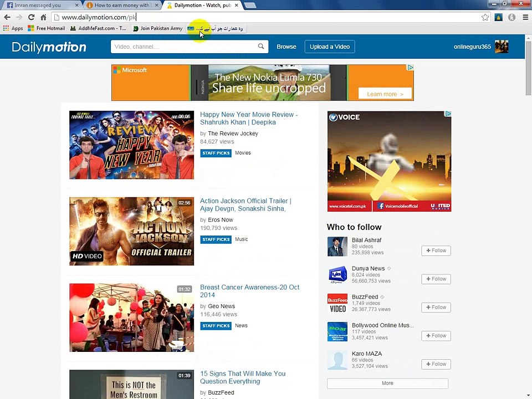The width and height of the screenshot is (532, 399).
Task: Click More under Who to follow
Action: point(387,383)
